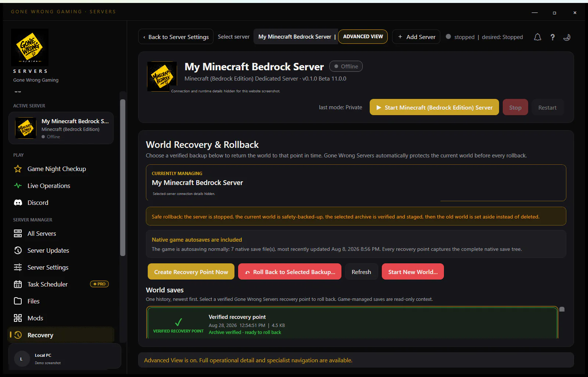Open Live Operations page

pyautogui.click(x=61, y=186)
